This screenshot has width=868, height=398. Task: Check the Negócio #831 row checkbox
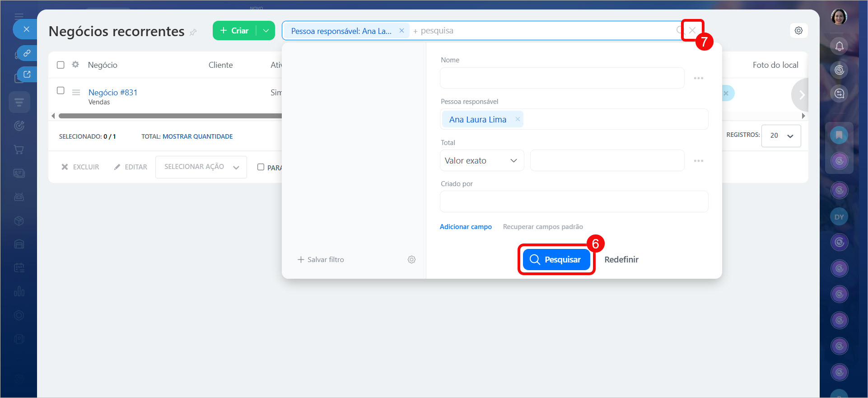[x=61, y=90]
